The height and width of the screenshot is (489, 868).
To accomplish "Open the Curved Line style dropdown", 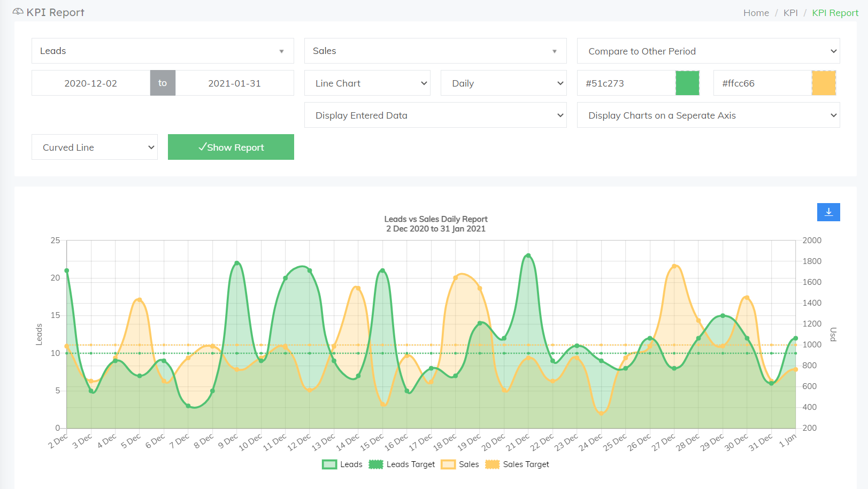I will pyautogui.click(x=95, y=148).
